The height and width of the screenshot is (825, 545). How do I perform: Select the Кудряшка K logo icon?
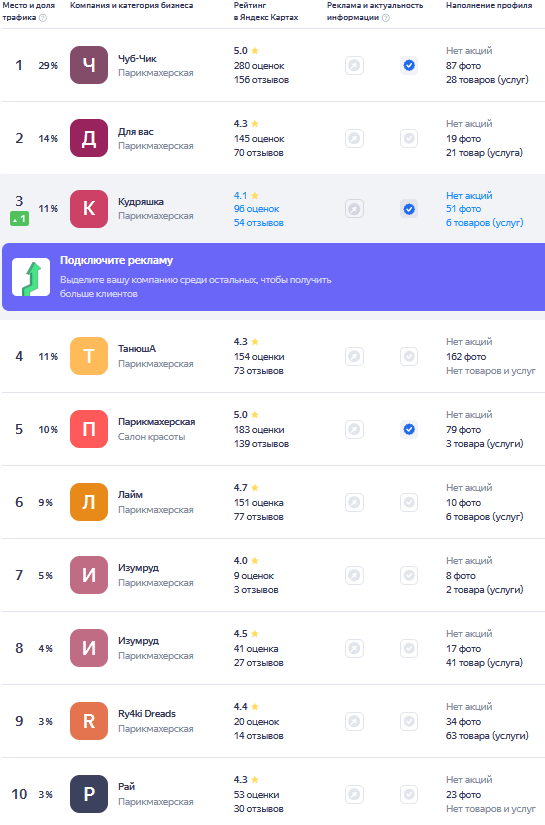pyautogui.click(x=89, y=209)
